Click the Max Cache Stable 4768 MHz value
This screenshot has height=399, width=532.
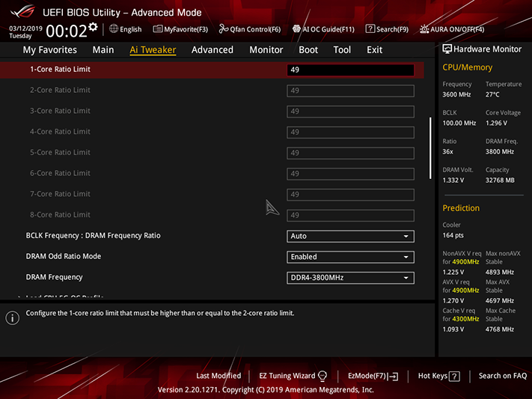coord(499,329)
